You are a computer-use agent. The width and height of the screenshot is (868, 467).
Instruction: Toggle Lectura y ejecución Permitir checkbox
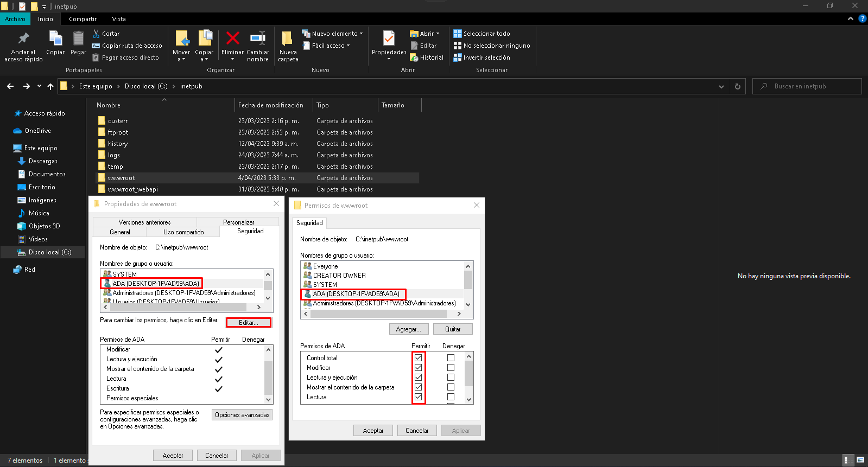point(418,378)
